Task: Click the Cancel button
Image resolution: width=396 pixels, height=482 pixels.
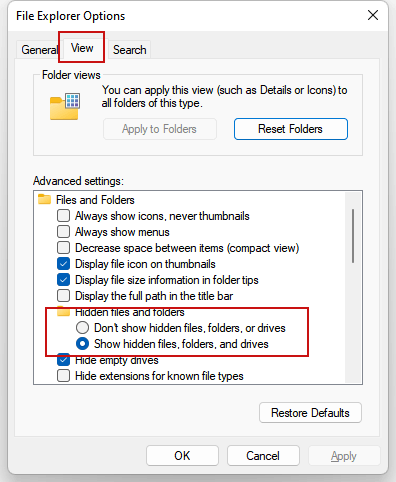Action: [x=263, y=455]
